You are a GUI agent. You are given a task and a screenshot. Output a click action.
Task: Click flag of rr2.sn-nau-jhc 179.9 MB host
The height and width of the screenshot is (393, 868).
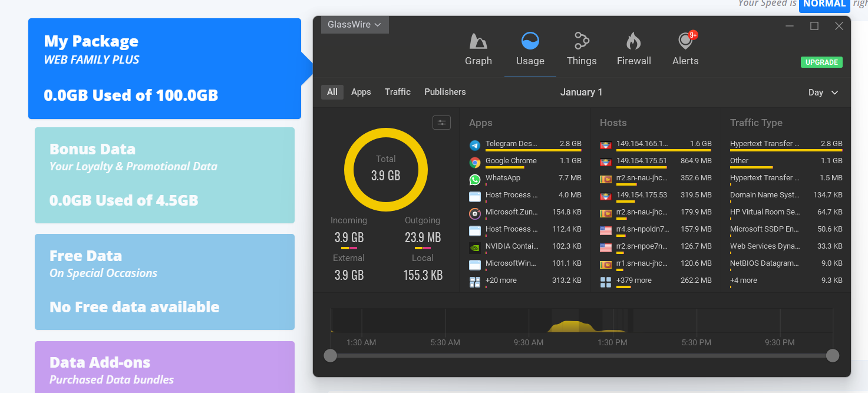(606, 213)
